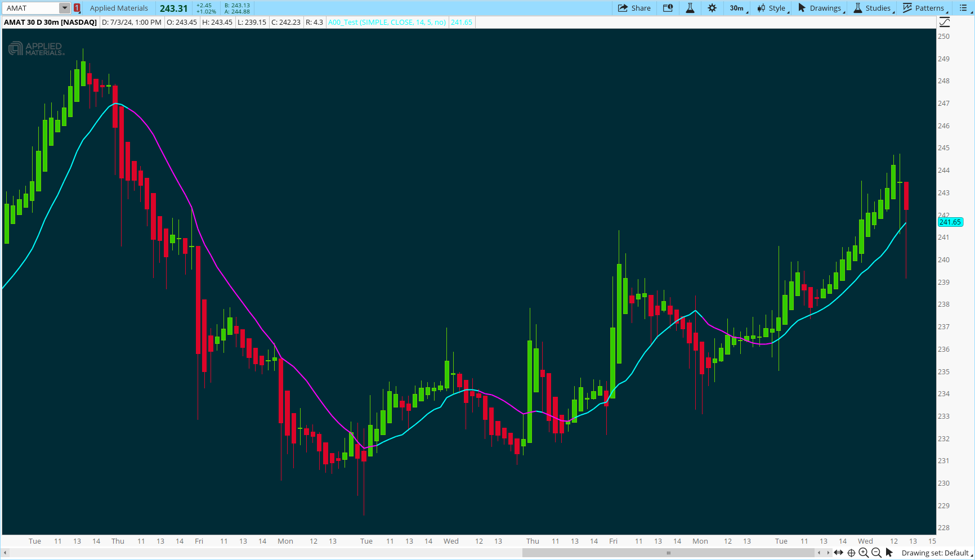
Task: Click the price axis scale toggle icon
Action: coord(945,22)
